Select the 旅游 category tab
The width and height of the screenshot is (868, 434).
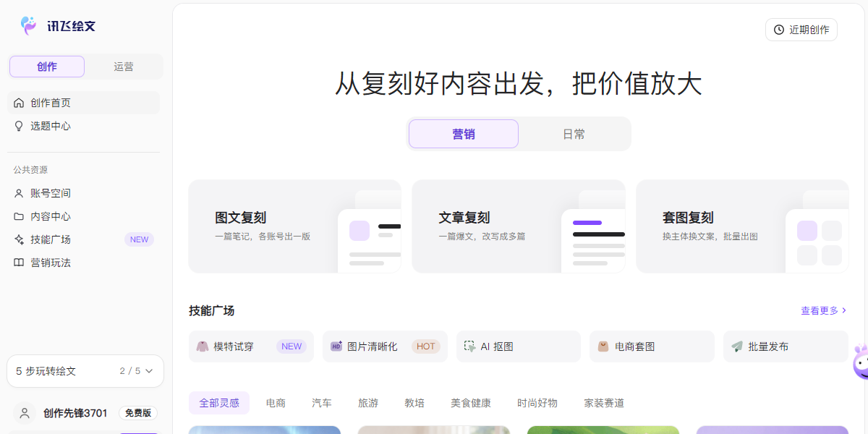point(368,403)
